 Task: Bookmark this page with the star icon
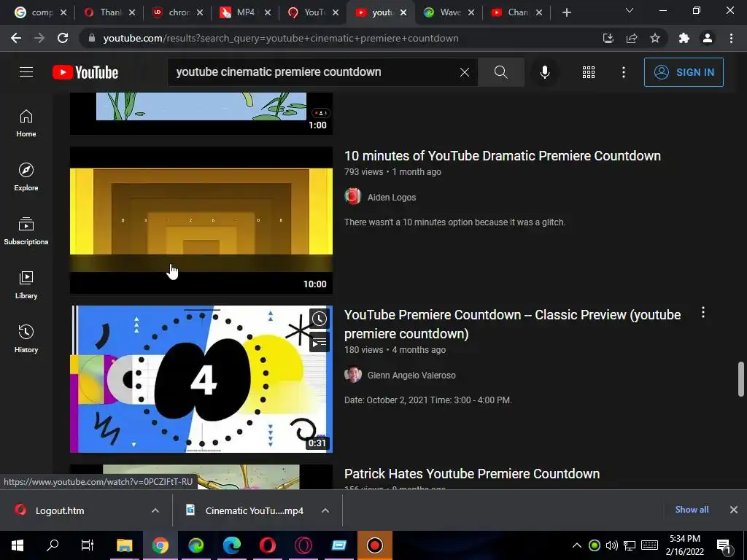click(655, 38)
